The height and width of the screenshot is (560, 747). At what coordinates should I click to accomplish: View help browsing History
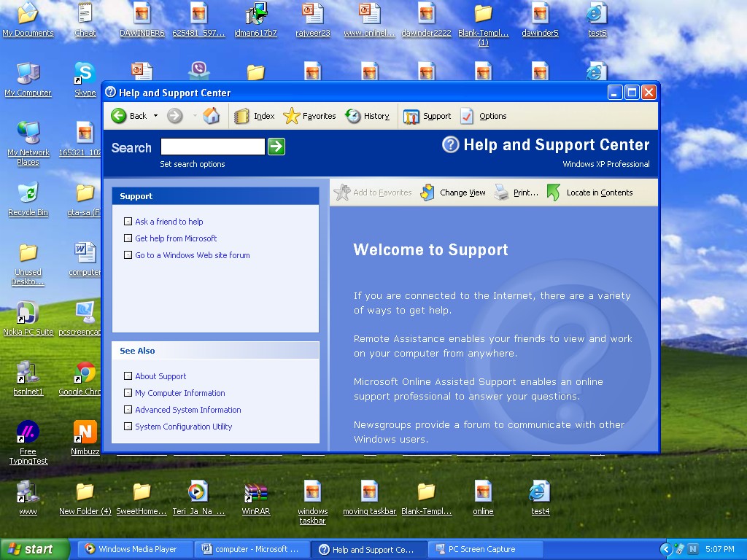coord(367,115)
